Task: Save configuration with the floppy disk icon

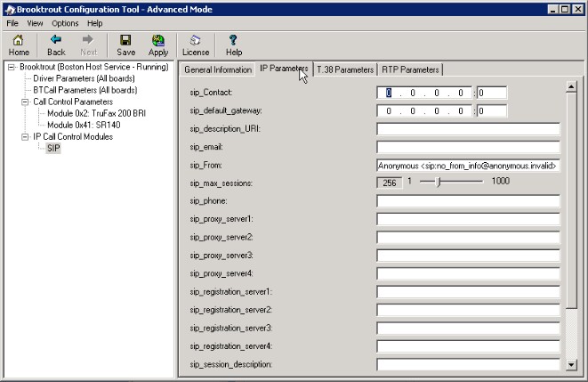Action: coord(125,40)
